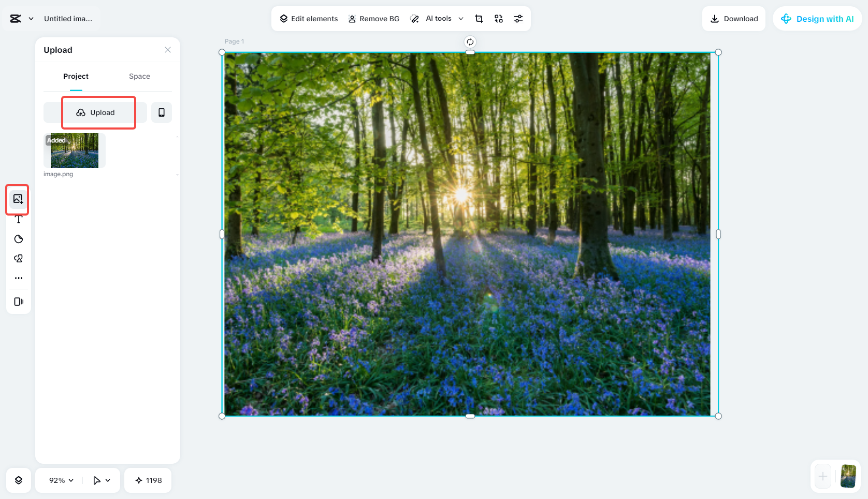Click the rotate handle above the image
Image resolution: width=868 pixels, height=499 pixels.
coord(470,42)
